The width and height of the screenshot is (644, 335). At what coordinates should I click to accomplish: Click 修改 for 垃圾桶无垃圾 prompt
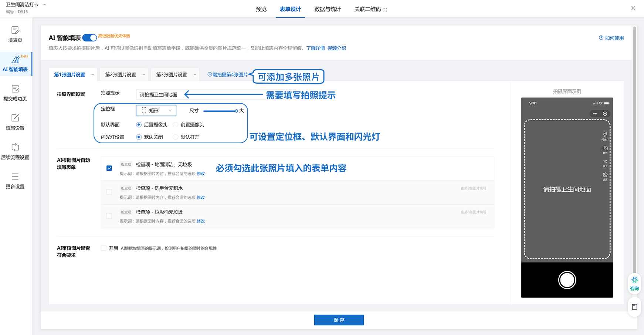pos(201,221)
